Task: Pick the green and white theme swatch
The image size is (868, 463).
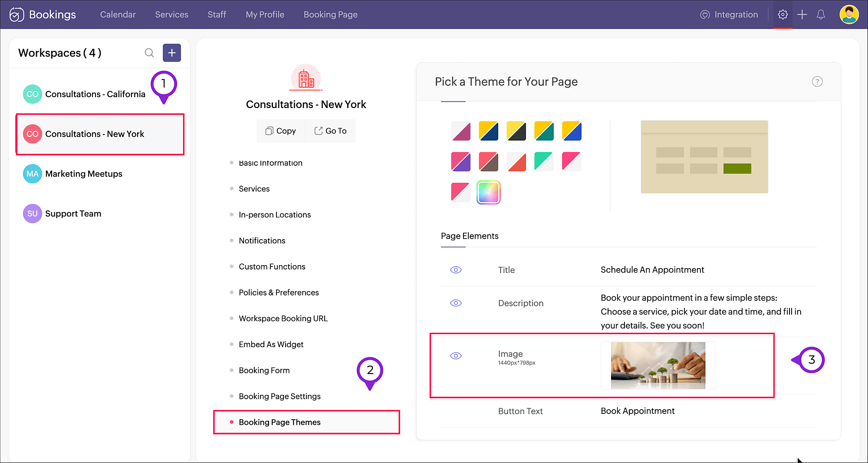Action: point(544,162)
